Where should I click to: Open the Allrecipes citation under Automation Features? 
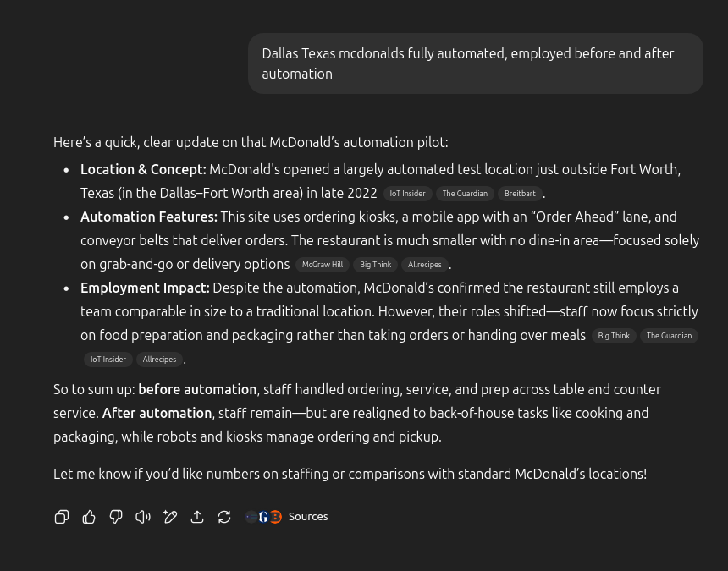pyautogui.click(x=425, y=265)
